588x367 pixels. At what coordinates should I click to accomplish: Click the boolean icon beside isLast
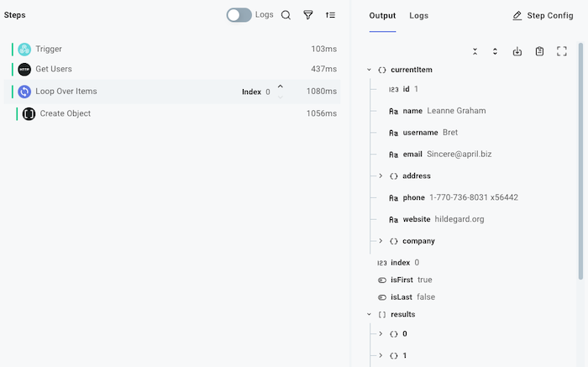381,297
